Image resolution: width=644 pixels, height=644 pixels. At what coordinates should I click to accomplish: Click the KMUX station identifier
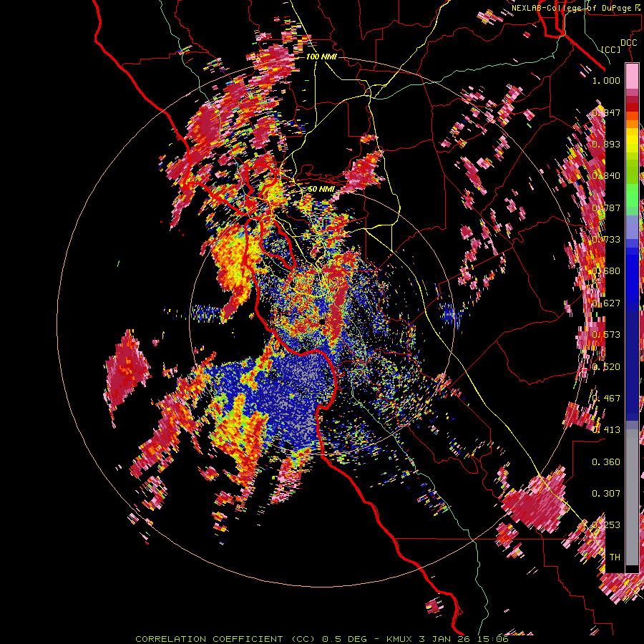(x=399, y=639)
